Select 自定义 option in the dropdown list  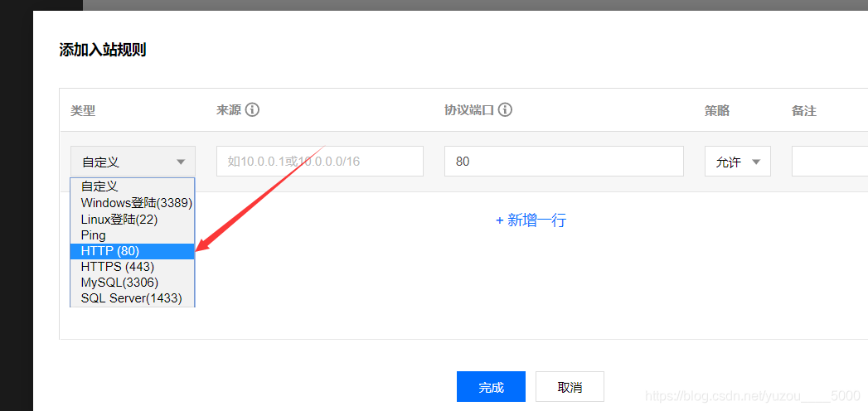(133, 186)
